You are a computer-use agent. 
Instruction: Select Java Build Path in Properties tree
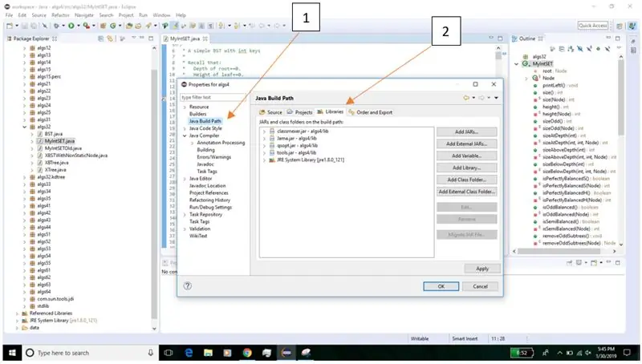(x=205, y=121)
